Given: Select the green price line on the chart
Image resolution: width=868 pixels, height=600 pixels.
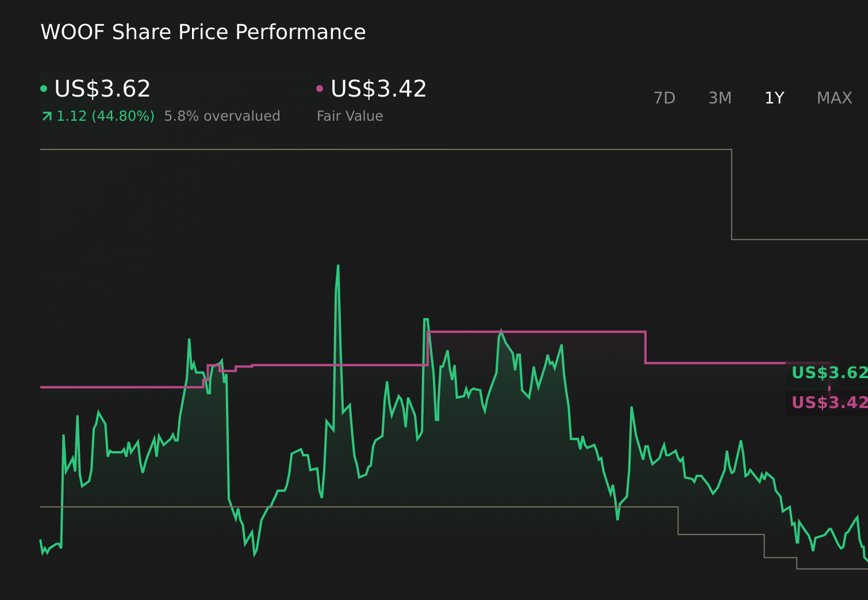Looking at the screenshot, I should 500,332.
